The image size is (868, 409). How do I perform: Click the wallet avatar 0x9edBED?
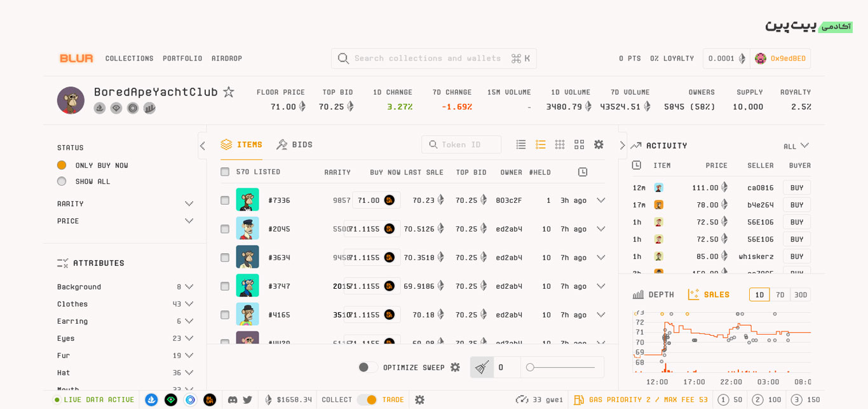(761, 59)
